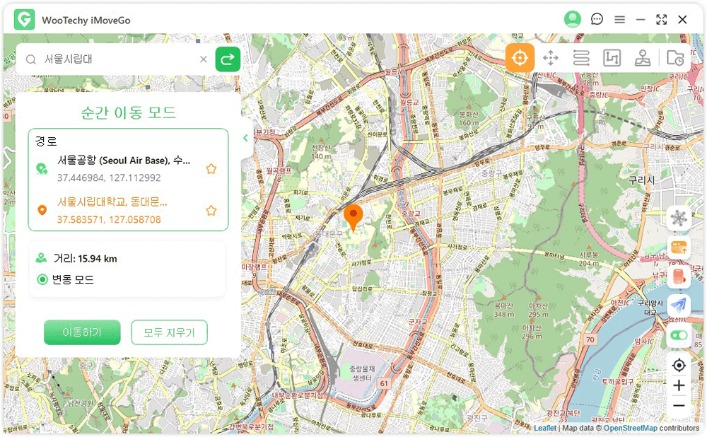Click the blue paper plane icon
The image size is (707, 437).
679,305
